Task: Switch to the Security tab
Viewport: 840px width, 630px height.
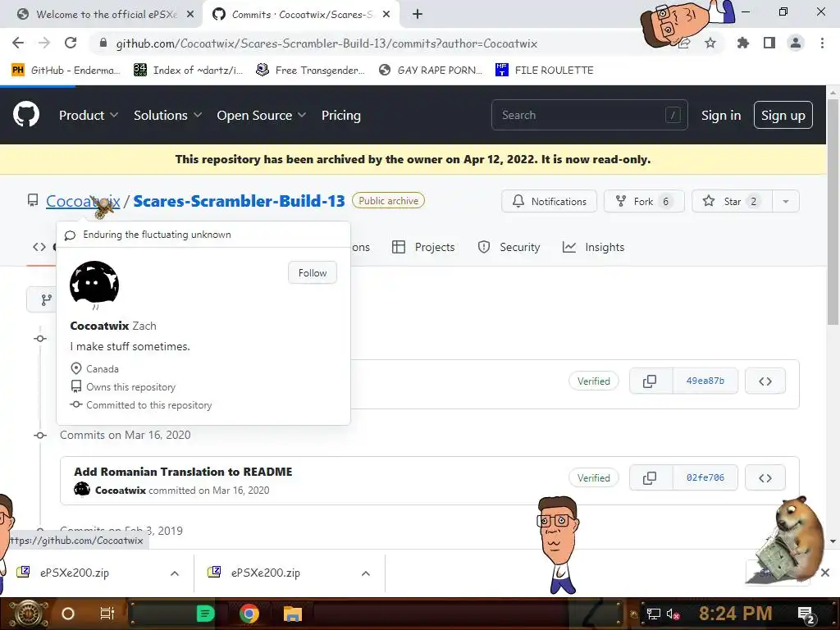Action: click(x=509, y=247)
